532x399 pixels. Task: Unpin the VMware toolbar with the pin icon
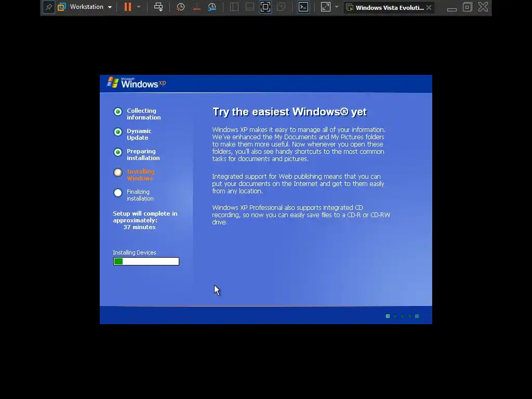pos(48,7)
